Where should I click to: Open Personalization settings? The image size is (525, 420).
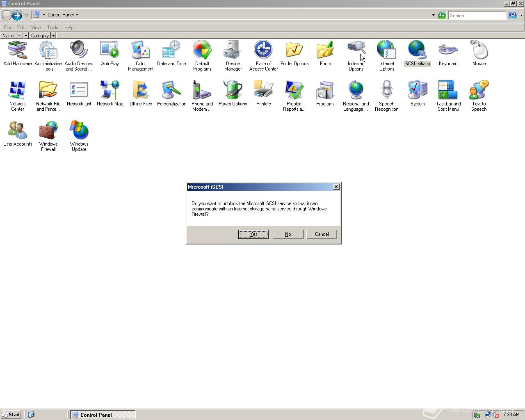[171, 94]
